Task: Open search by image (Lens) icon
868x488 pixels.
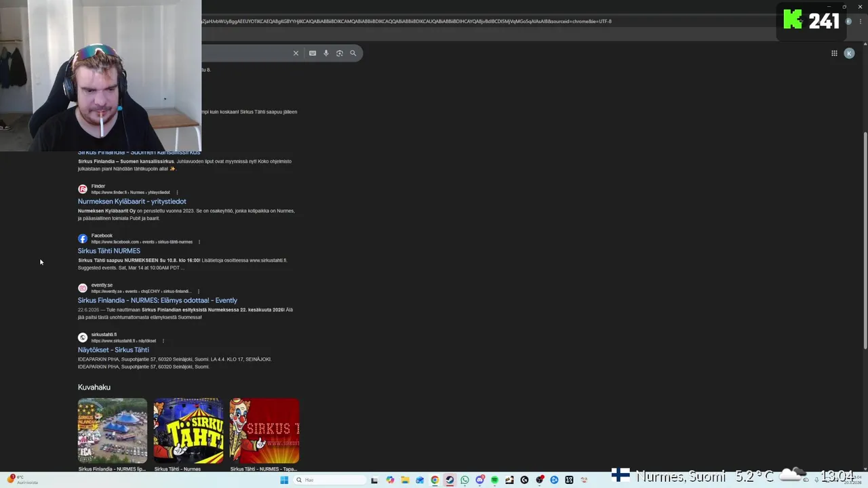Action: pos(340,53)
